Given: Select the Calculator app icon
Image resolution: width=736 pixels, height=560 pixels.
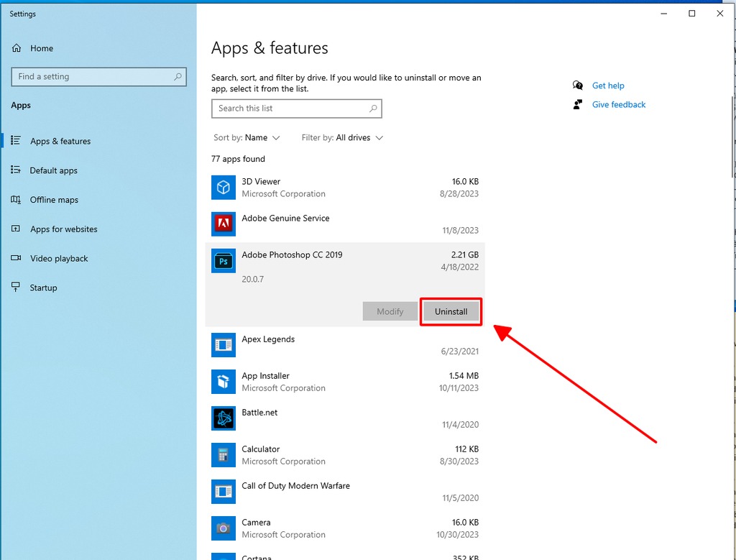Looking at the screenshot, I should tap(224, 455).
